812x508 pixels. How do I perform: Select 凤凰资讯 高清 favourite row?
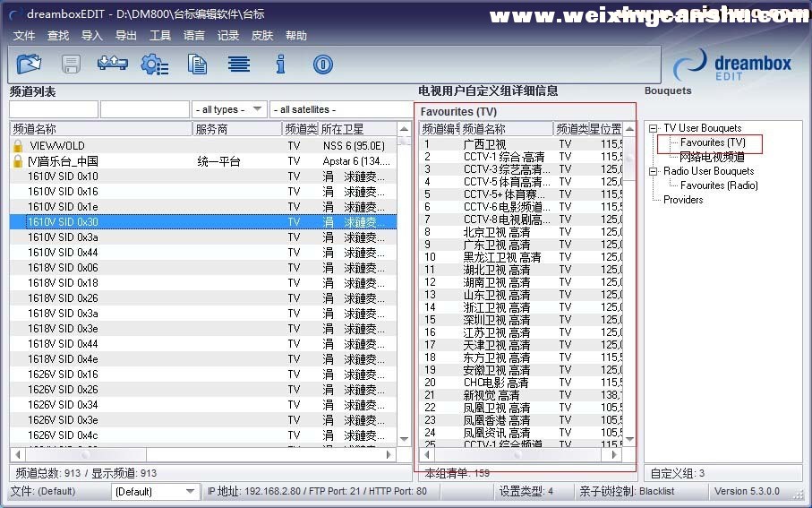click(521, 433)
